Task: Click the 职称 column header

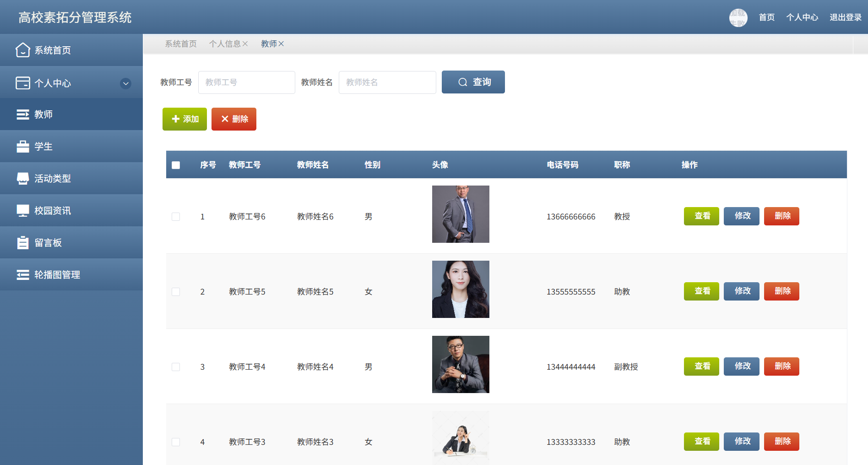Action: point(622,165)
